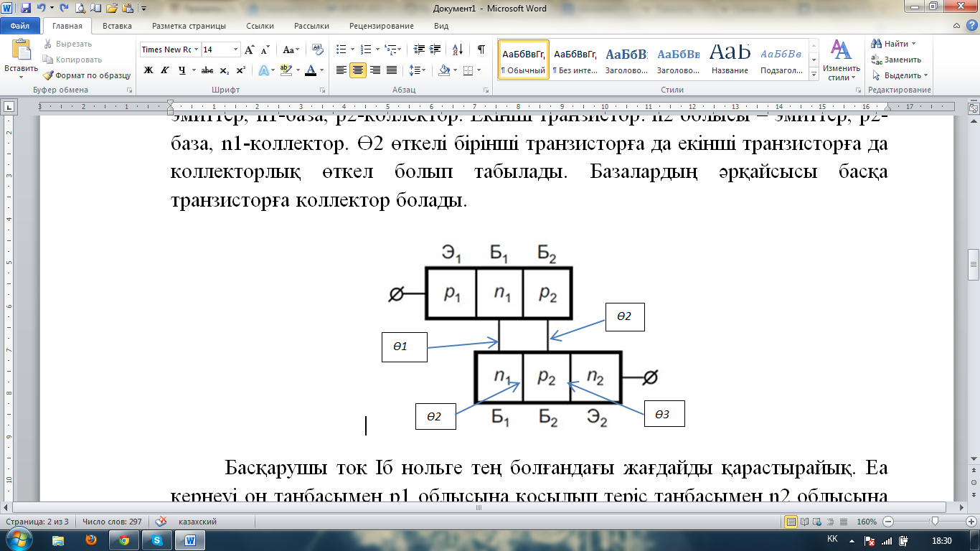This screenshot has height=551, width=980.
Task: Zoom in with the plus button
Action: pyautogui.click(x=970, y=522)
